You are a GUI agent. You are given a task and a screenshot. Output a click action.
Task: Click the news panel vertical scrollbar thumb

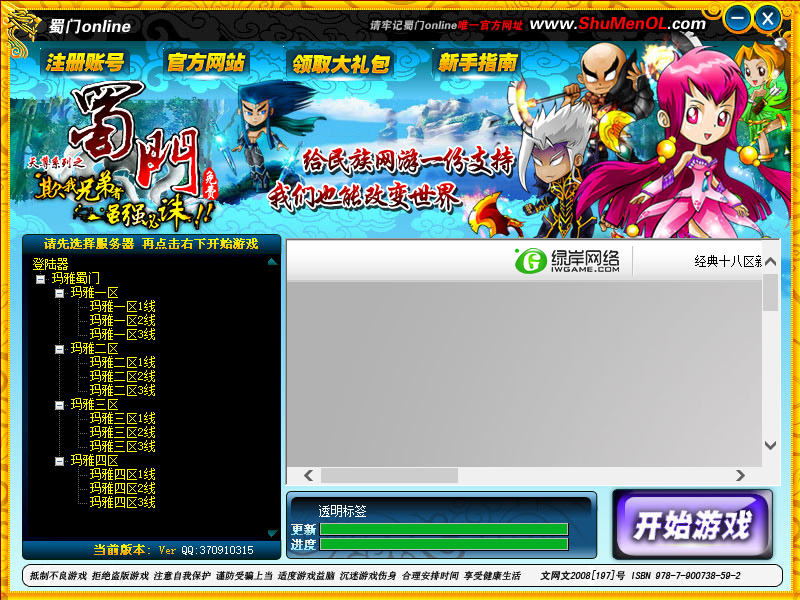pos(770,292)
